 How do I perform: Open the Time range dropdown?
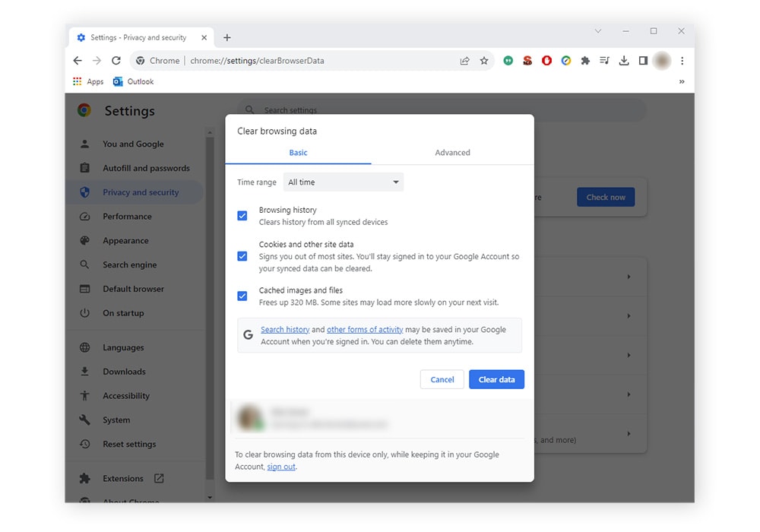[x=344, y=182]
